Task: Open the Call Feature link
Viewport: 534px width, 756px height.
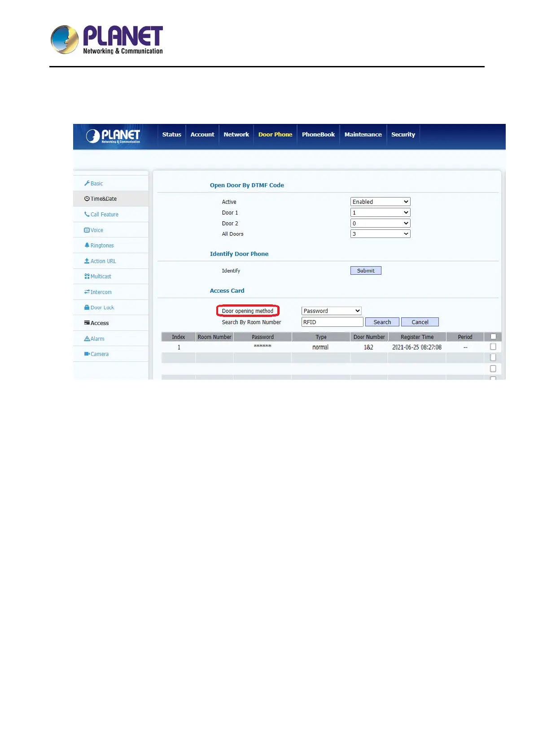Action: [105, 214]
